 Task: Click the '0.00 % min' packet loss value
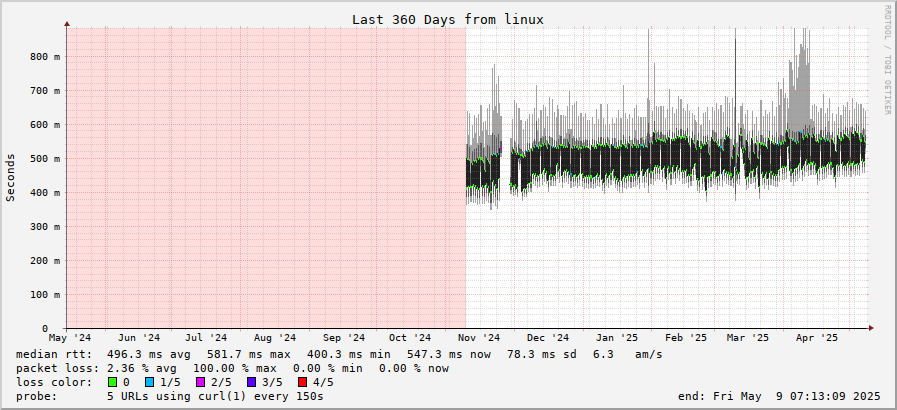tap(328, 368)
